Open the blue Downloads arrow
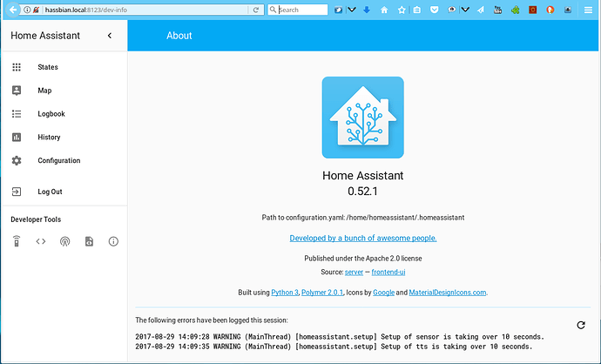Image resolution: width=601 pixels, height=364 pixels. tap(367, 10)
